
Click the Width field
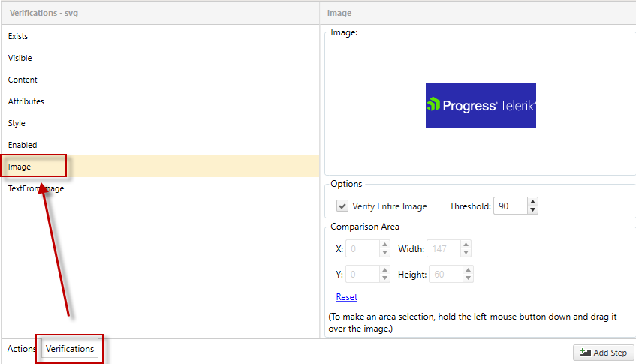click(x=444, y=248)
